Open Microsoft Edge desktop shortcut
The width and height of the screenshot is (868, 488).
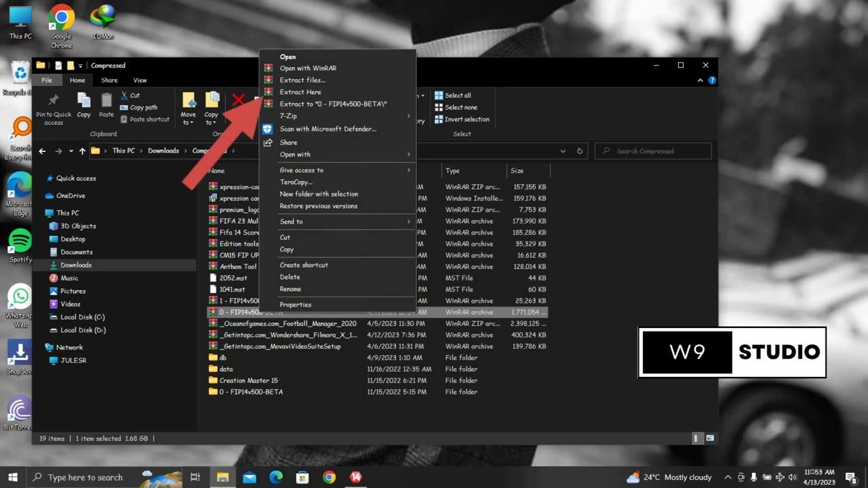click(20, 195)
